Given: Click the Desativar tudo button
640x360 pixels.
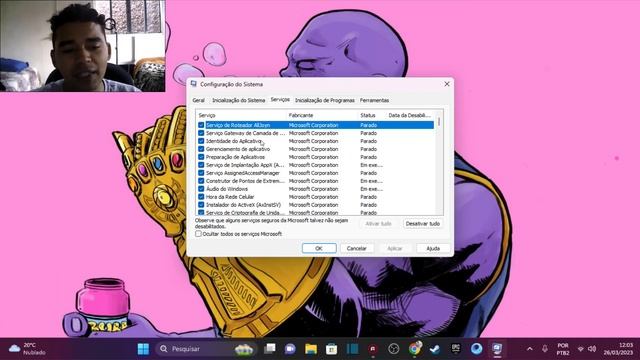Looking at the screenshot, I should click(x=422, y=224).
